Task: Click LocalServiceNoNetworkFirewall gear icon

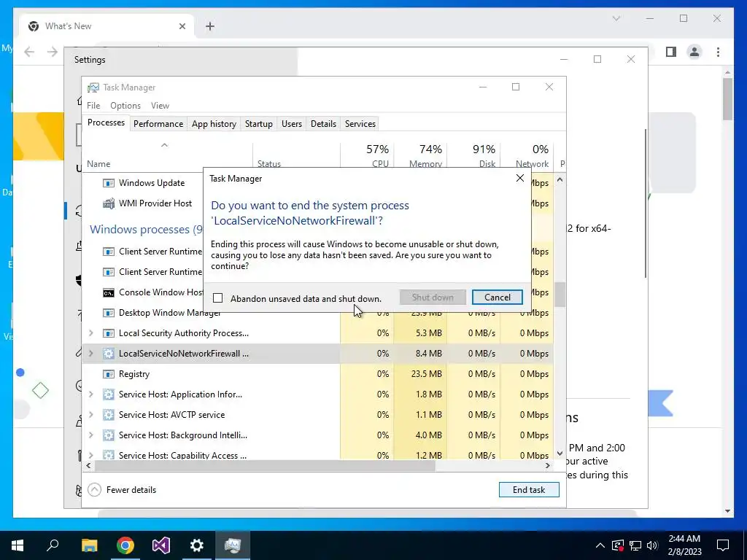Action: [x=109, y=354]
